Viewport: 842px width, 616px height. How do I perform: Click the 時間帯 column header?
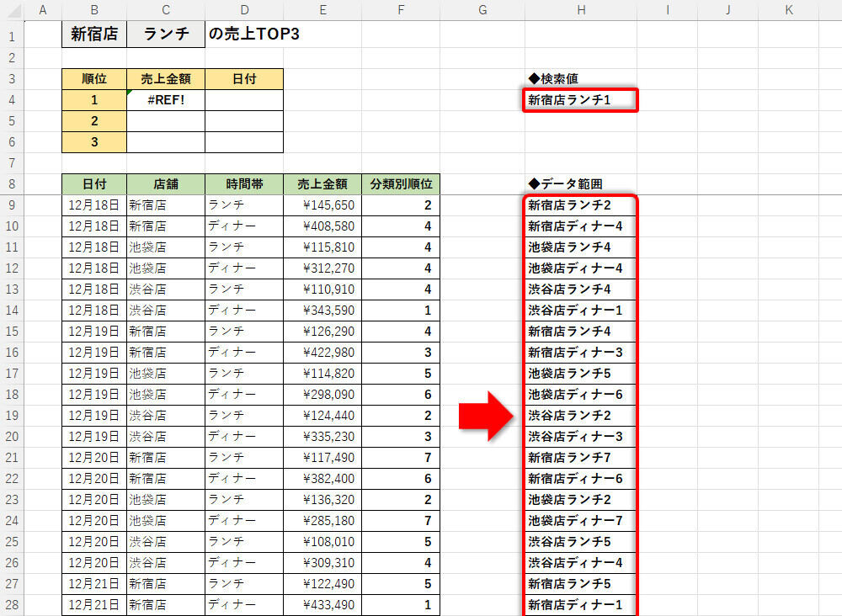point(244,184)
